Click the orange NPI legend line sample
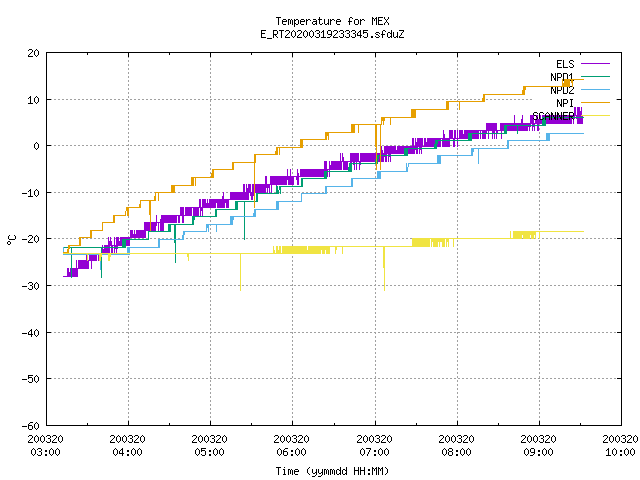Screen dimensions: 640x480 click(x=595, y=102)
